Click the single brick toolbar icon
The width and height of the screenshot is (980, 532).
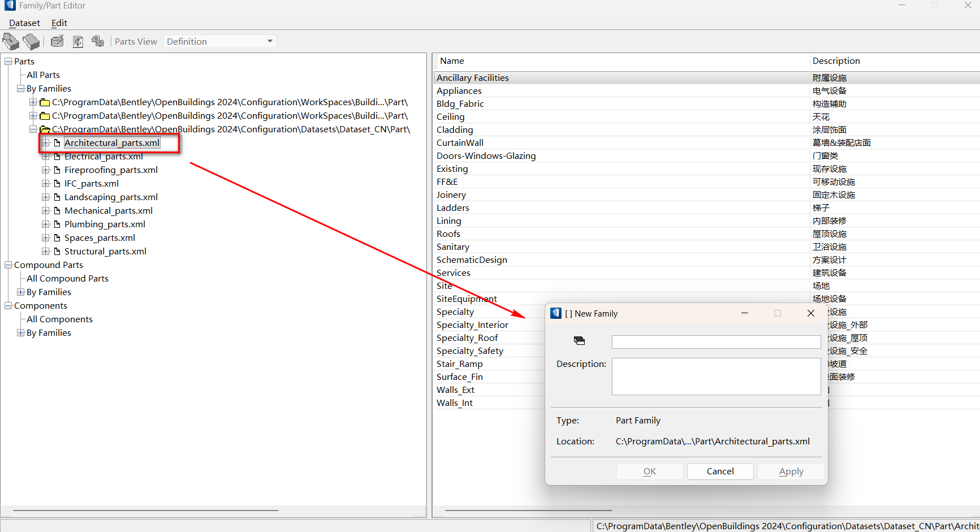pyautogui.click(x=31, y=41)
